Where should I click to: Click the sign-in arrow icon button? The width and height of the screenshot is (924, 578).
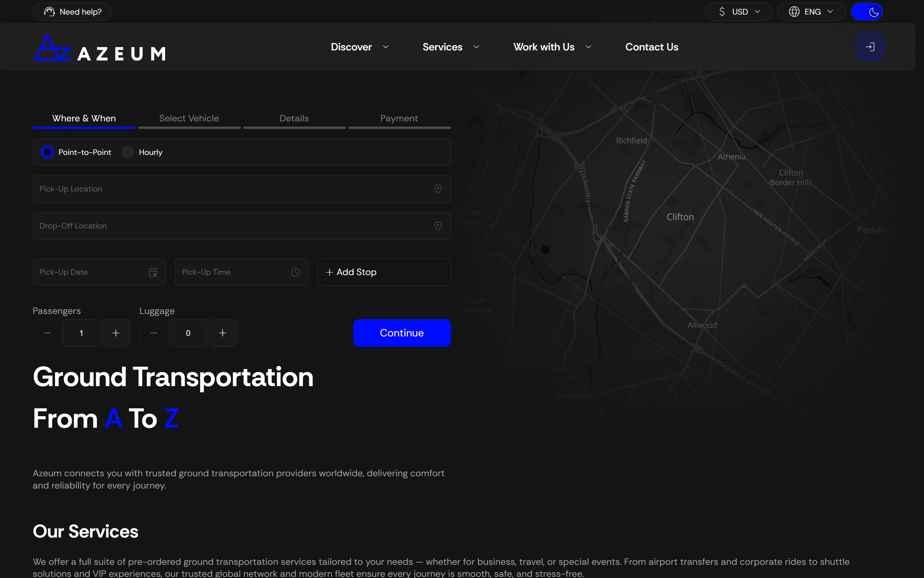tap(870, 47)
